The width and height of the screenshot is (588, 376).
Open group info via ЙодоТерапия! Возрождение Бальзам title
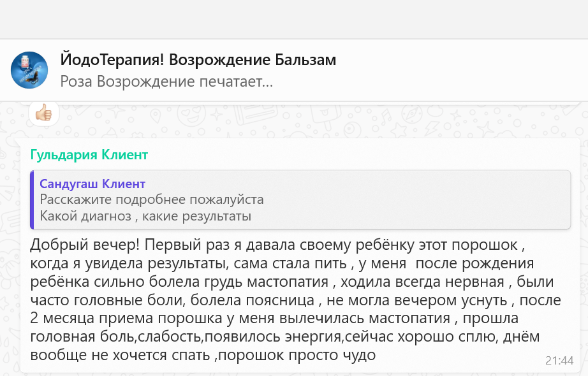(198, 60)
